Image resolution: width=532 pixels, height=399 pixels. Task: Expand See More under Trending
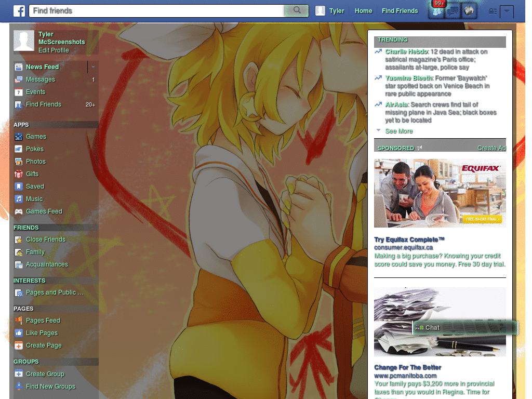click(398, 131)
